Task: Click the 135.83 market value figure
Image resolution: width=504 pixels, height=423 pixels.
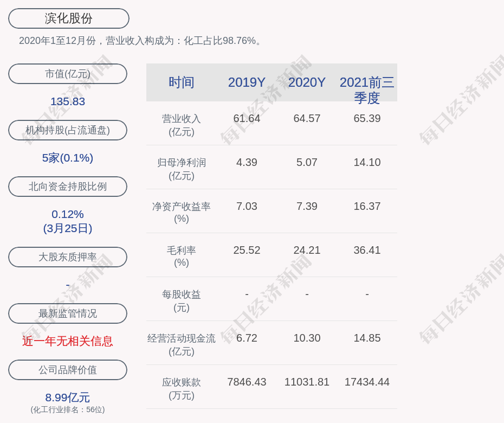Action: (68, 101)
